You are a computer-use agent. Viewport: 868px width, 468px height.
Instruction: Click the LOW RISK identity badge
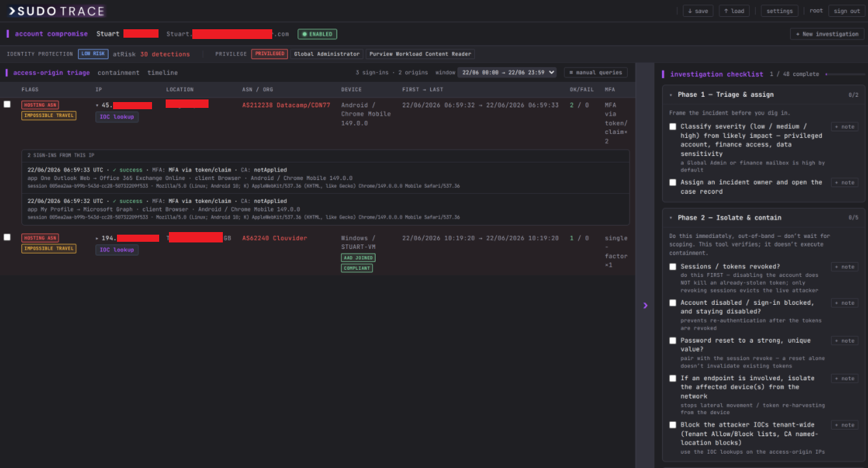click(93, 54)
